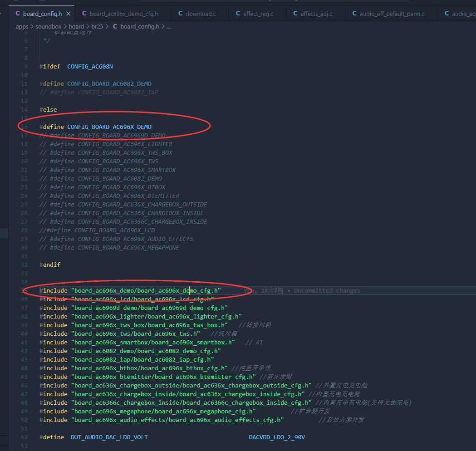This screenshot has height=451, width=476.
Task: Click CONFIG_BOARD_AC6082_DEMO on line 11
Action: [x=109, y=84]
